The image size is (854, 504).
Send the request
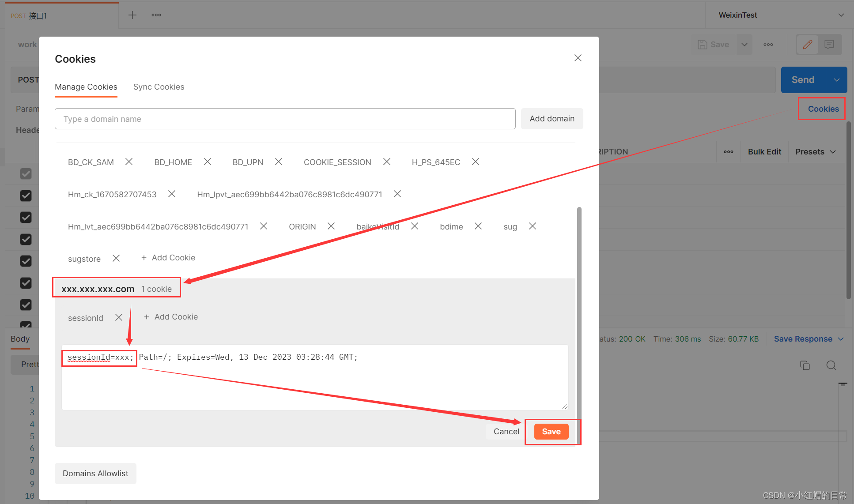coord(803,80)
